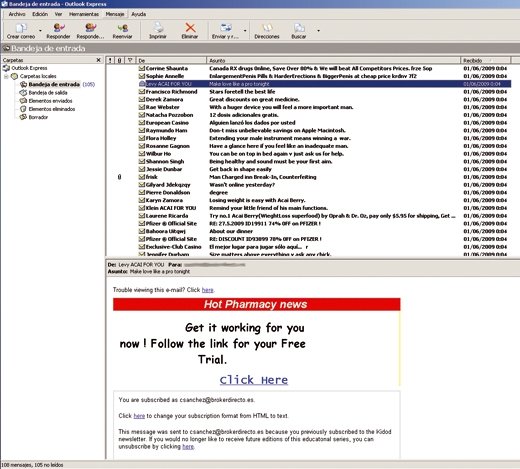Select message from Shannon Singh
The height and width of the screenshot is (469, 520).
tap(308, 161)
